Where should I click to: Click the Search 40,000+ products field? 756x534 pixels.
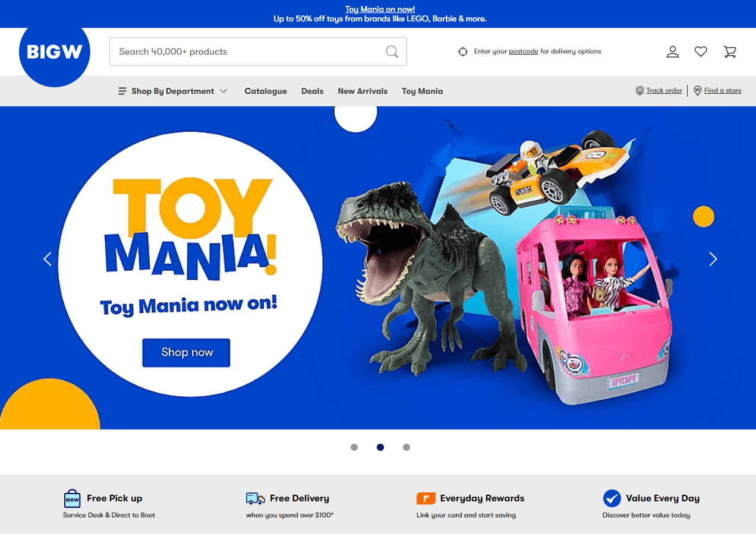pyautogui.click(x=258, y=52)
